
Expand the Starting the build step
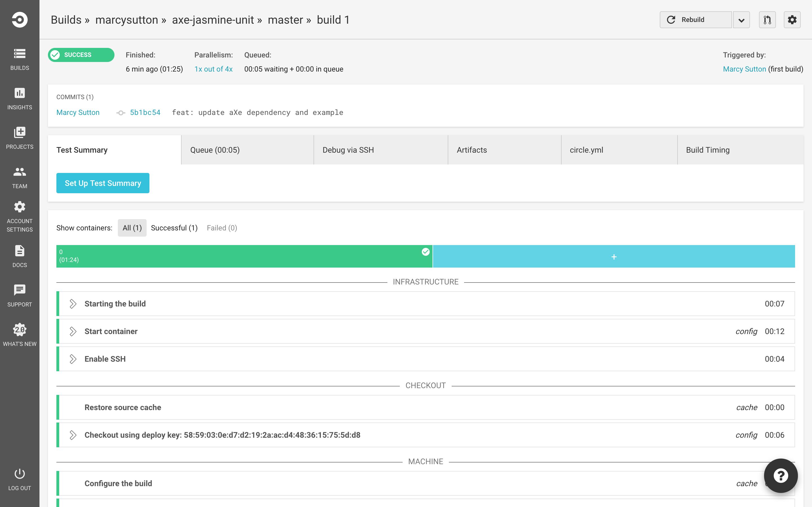73,304
